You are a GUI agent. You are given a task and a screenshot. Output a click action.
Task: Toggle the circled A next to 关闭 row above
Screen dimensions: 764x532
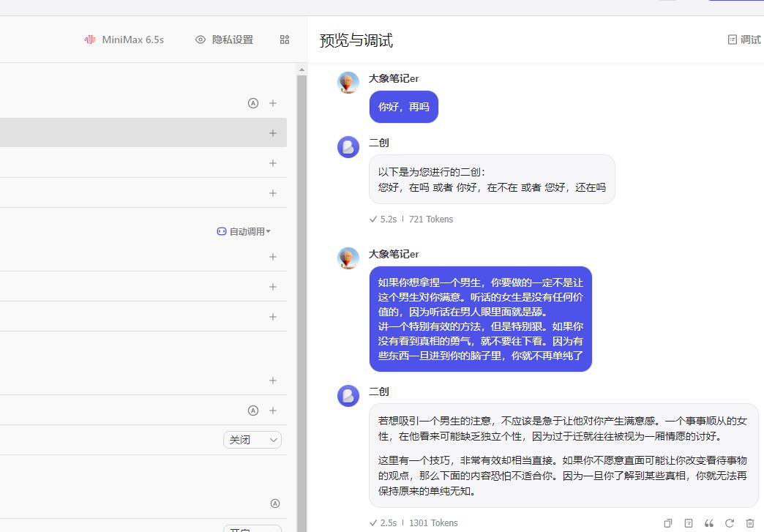tap(253, 411)
